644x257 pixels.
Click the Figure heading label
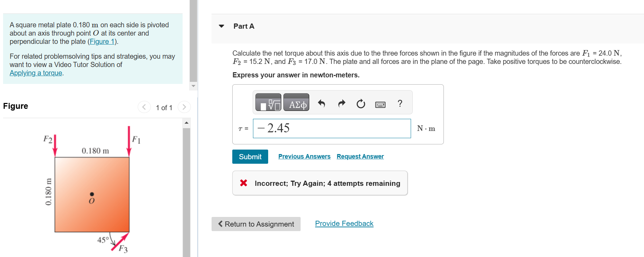coord(15,106)
